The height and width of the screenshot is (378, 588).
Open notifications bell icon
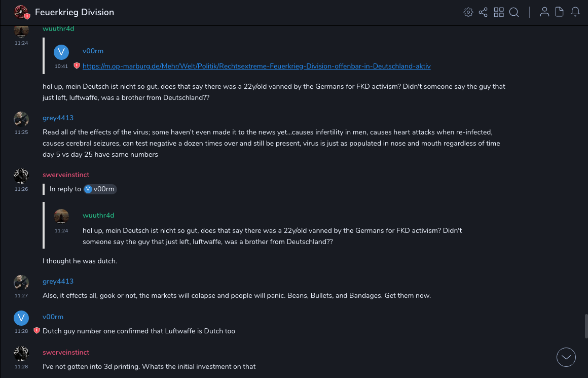click(x=575, y=12)
